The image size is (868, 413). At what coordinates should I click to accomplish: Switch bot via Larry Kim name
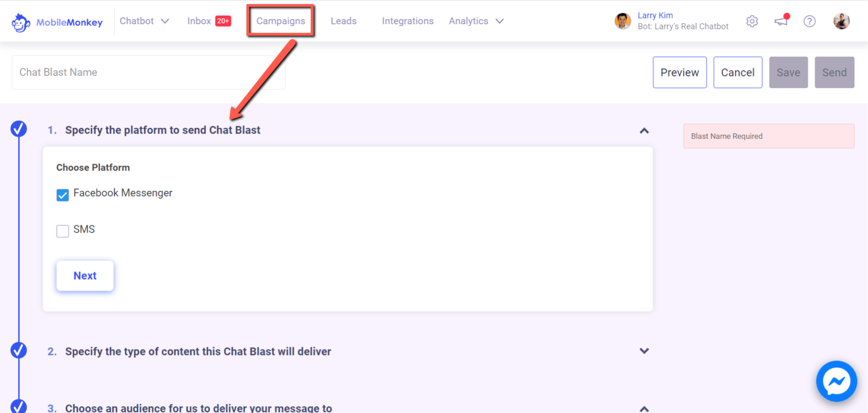pyautogui.click(x=655, y=15)
